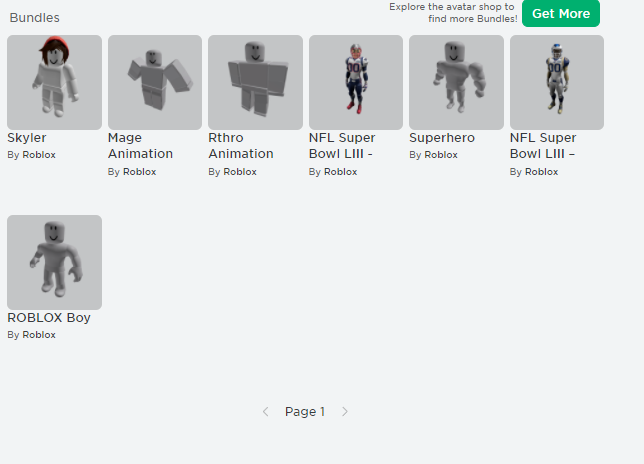
Task: Go to the next page arrow
Action: click(x=345, y=411)
